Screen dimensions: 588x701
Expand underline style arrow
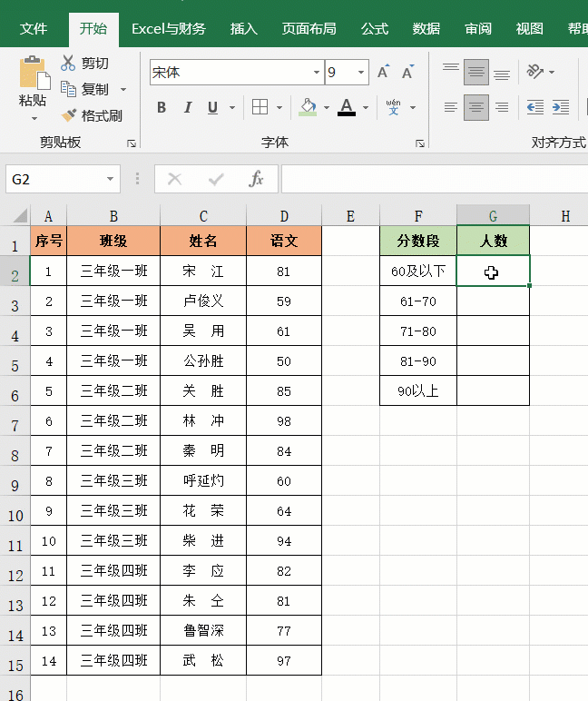tap(232, 107)
